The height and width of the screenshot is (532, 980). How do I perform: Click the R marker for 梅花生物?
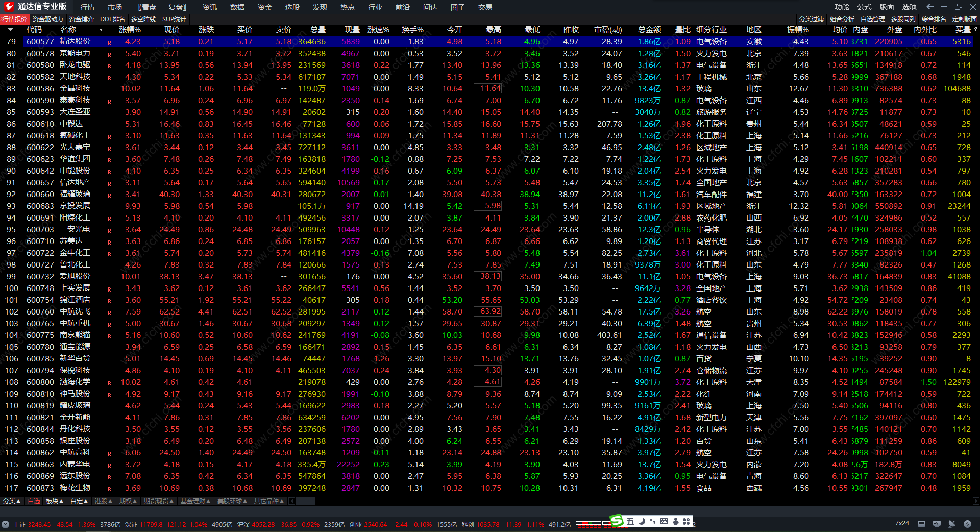pyautogui.click(x=109, y=489)
